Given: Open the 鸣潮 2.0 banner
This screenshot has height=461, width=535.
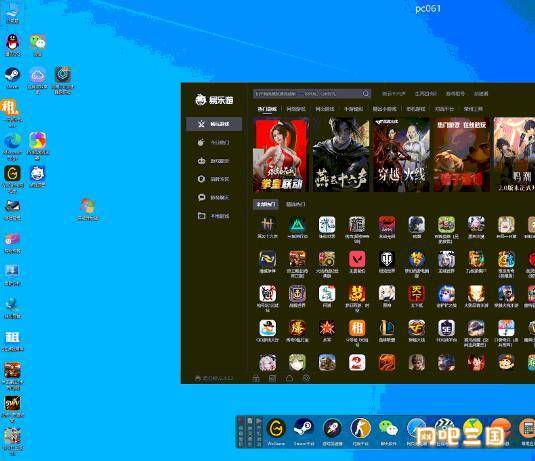Looking at the screenshot, I should (x=515, y=155).
